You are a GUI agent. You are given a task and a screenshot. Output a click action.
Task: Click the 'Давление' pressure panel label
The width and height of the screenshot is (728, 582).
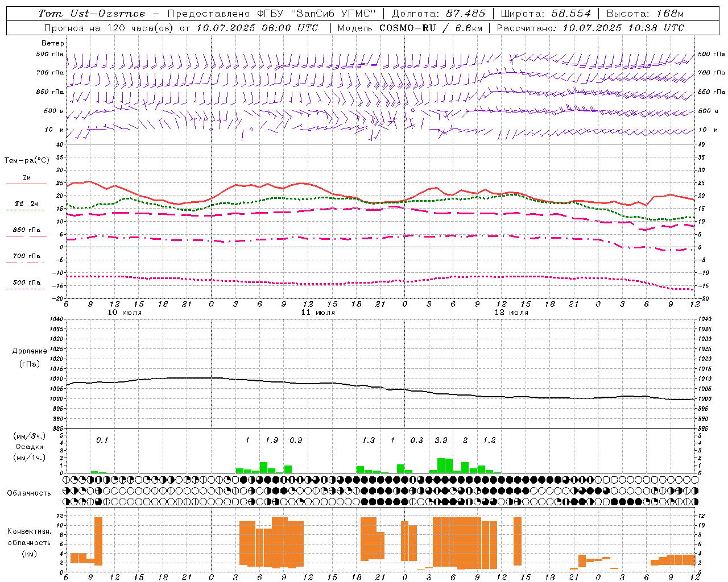[30, 351]
